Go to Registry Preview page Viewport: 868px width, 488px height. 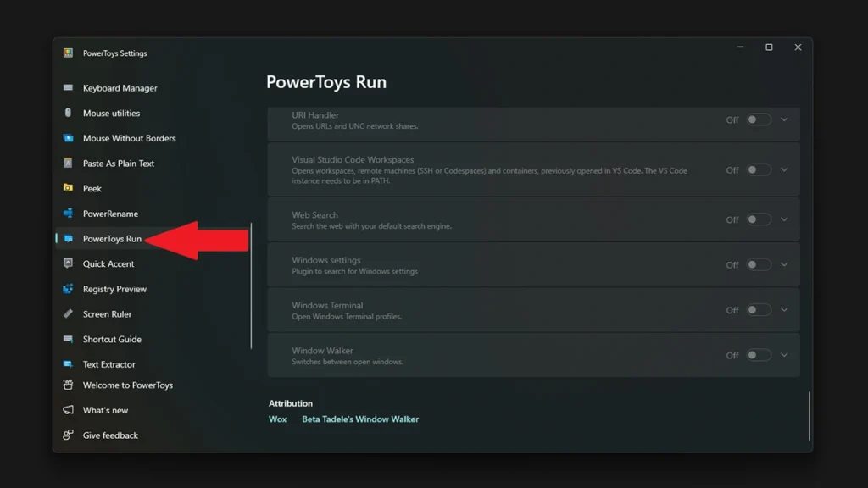[114, 289]
